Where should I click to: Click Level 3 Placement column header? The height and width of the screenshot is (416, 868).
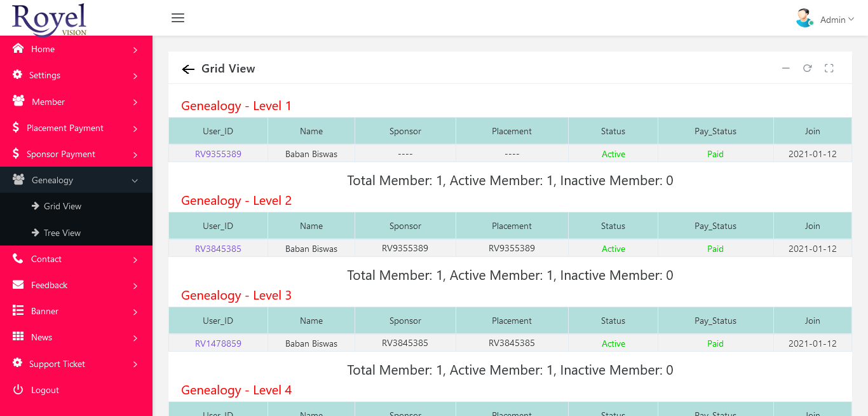click(512, 321)
